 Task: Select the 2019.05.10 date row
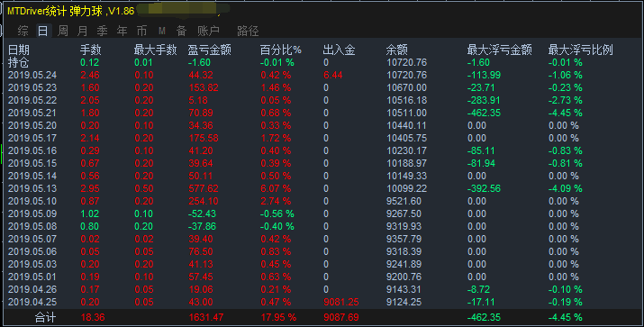click(32, 201)
